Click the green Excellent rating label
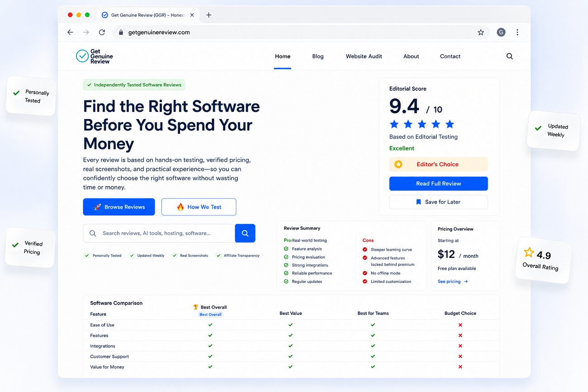The width and height of the screenshot is (588, 392). 402,148
